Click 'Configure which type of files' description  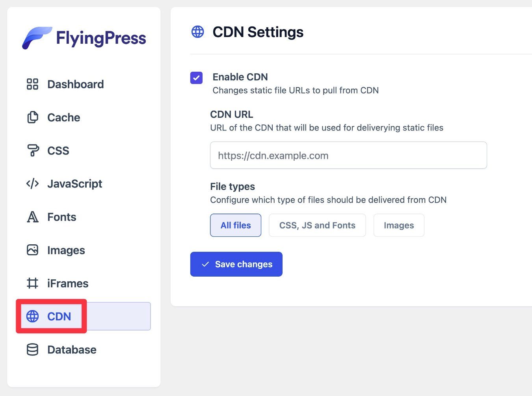(x=328, y=200)
